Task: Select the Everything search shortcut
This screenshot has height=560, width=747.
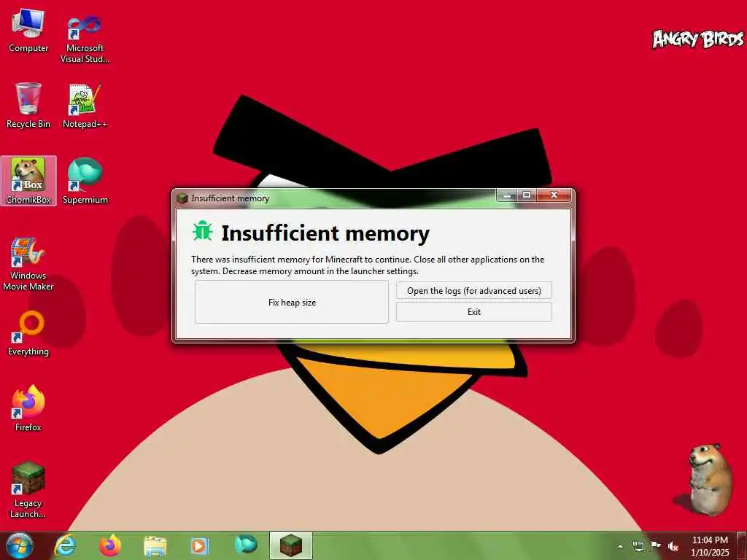Action: coord(28,333)
